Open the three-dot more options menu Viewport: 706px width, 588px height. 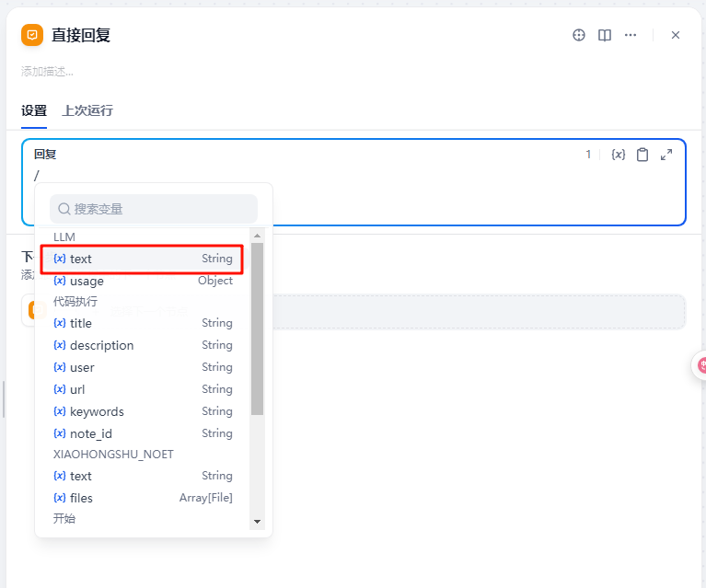631,35
